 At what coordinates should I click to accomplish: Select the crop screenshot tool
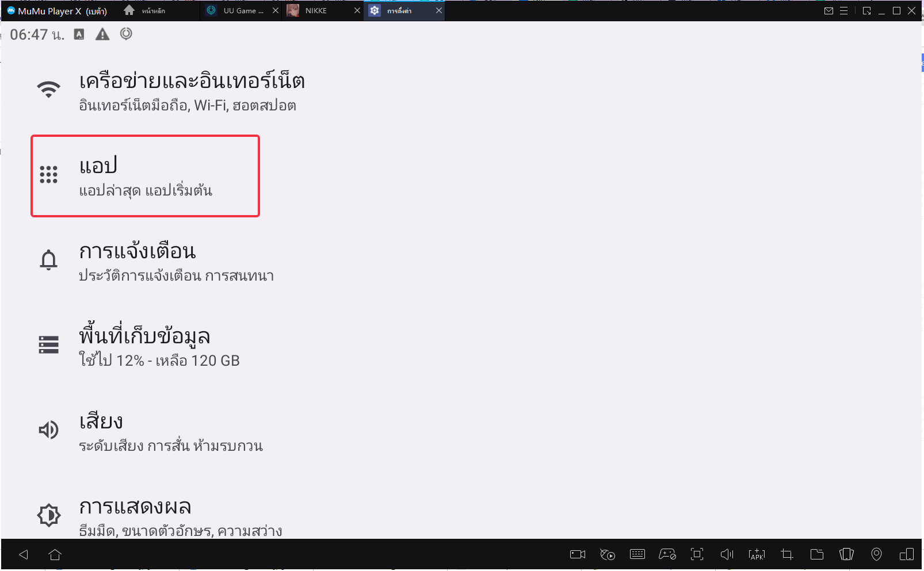[x=786, y=554]
